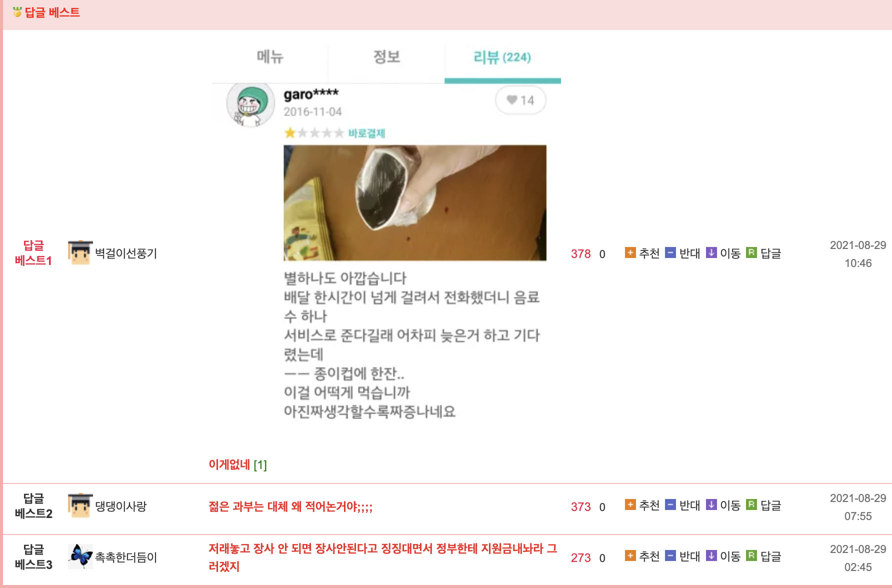Open the 젊은 과부는 comment text

click(x=290, y=507)
